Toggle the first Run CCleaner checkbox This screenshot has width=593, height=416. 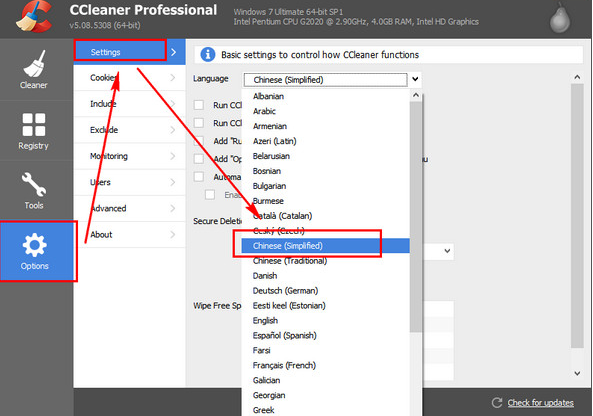199,105
